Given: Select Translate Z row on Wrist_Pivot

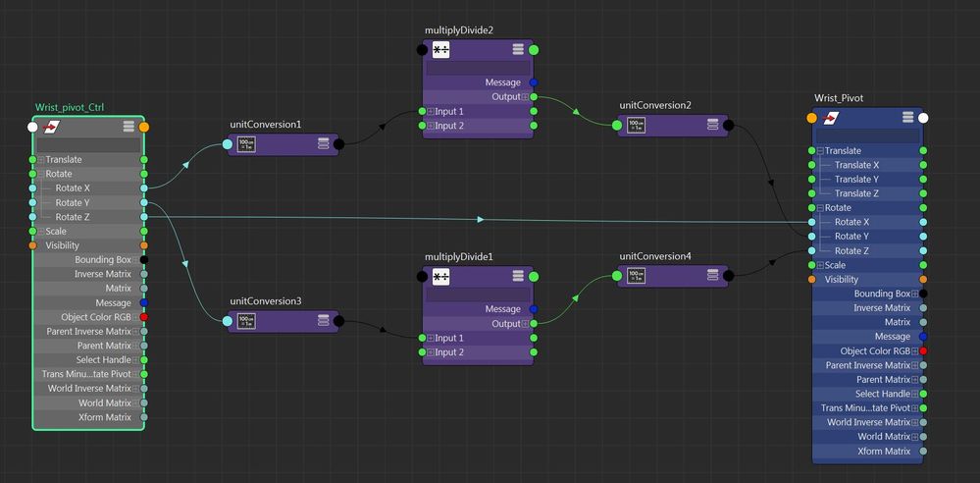Looking at the screenshot, I should coord(867,193).
